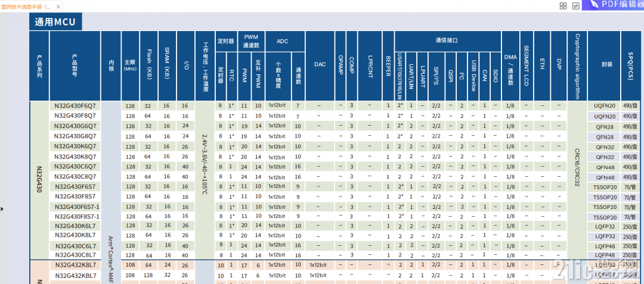Select the 产品型号 column header
The image size is (644, 284).
(x=75, y=66)
